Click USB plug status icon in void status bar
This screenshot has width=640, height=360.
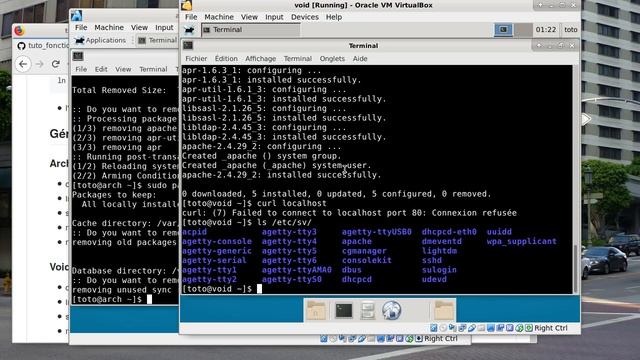click(471, 328)
